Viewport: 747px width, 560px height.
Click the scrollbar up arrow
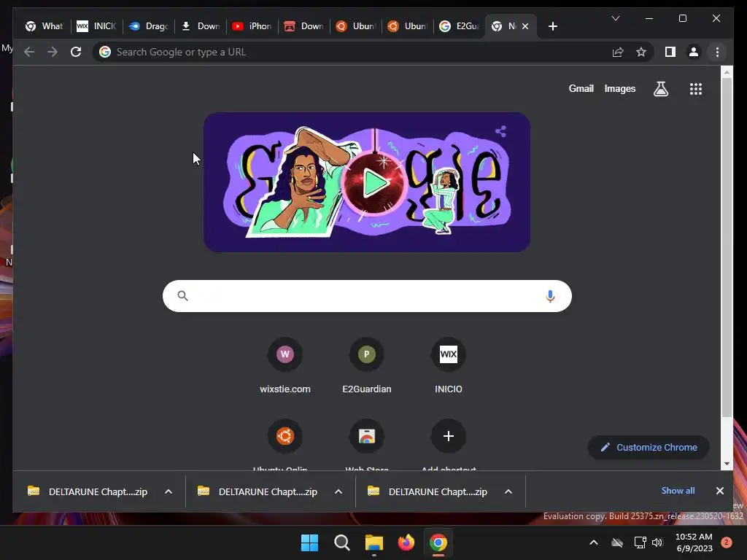pyautogui.click(x=727, y=72)
